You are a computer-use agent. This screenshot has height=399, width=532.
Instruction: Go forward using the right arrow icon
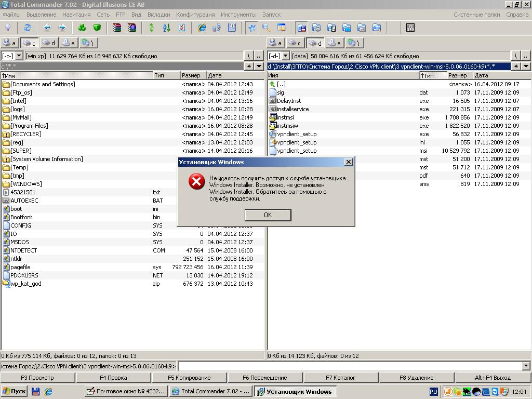[62, 28]
